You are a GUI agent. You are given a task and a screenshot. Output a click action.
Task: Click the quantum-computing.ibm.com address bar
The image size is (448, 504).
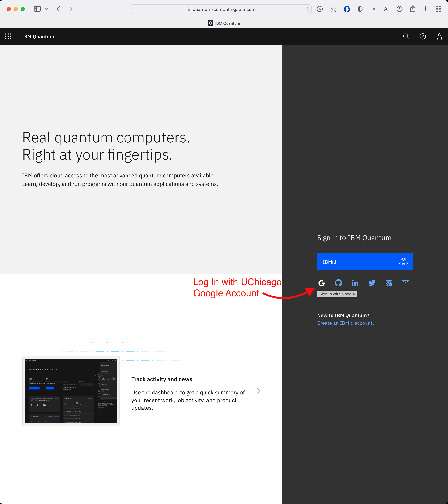221,9
